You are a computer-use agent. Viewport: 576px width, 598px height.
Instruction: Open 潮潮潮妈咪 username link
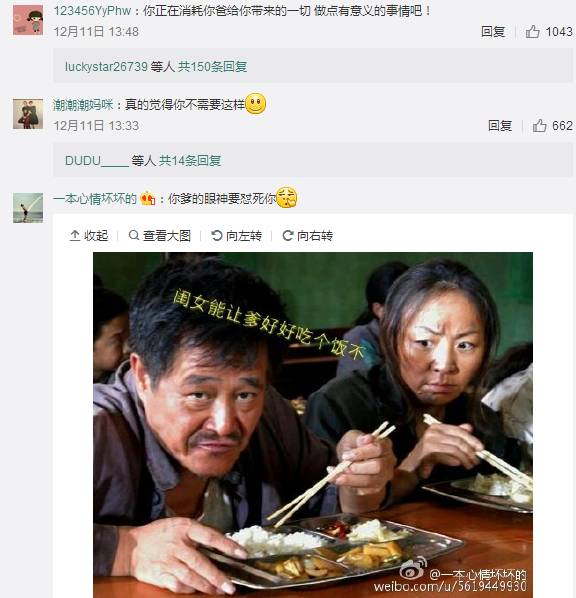click(x=83, y=104)
